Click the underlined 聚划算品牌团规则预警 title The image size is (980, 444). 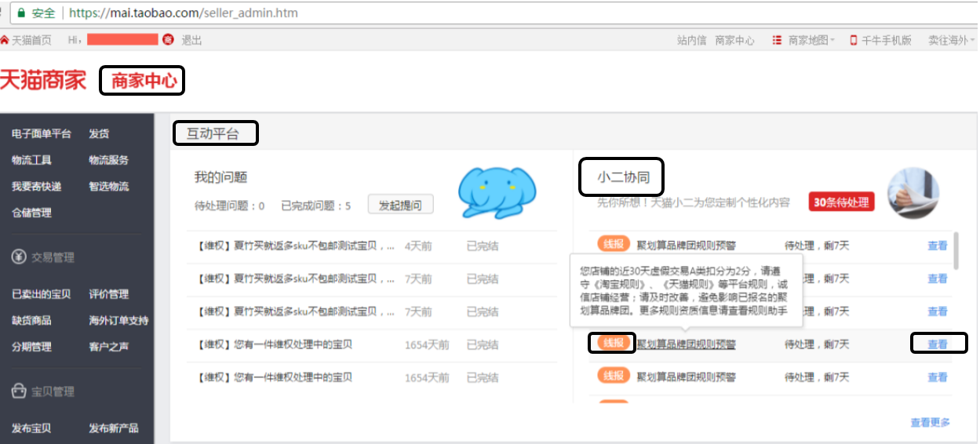pyautogui.click(x=687, y=344)
